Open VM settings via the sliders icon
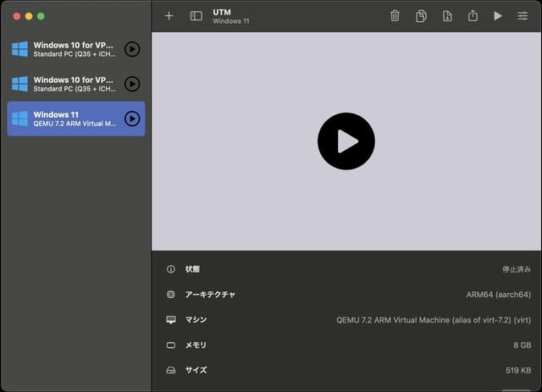The height and width of the screenshot is (392, 542). pos(523,16)
